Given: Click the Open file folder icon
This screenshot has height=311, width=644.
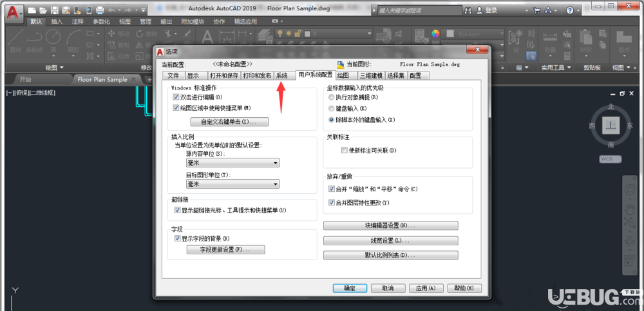Looking at the screenshot, I should pos(43,10).
